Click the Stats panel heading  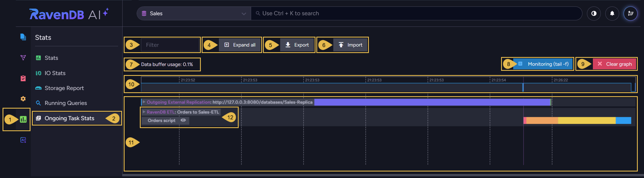[43, 38]
